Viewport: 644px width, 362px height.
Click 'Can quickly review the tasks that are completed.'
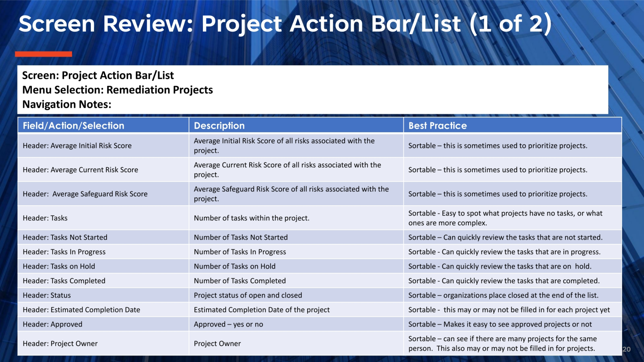(x=521, y=281)
